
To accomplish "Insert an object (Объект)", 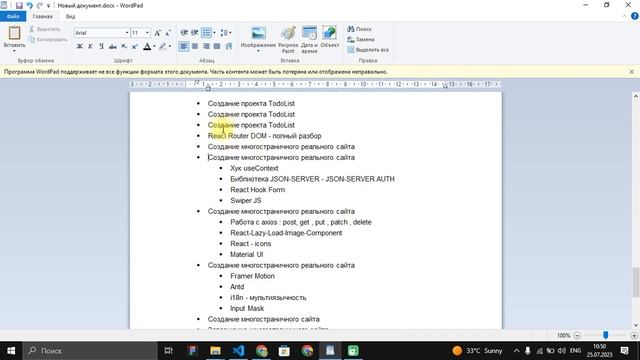I will (x=329, y=37).
